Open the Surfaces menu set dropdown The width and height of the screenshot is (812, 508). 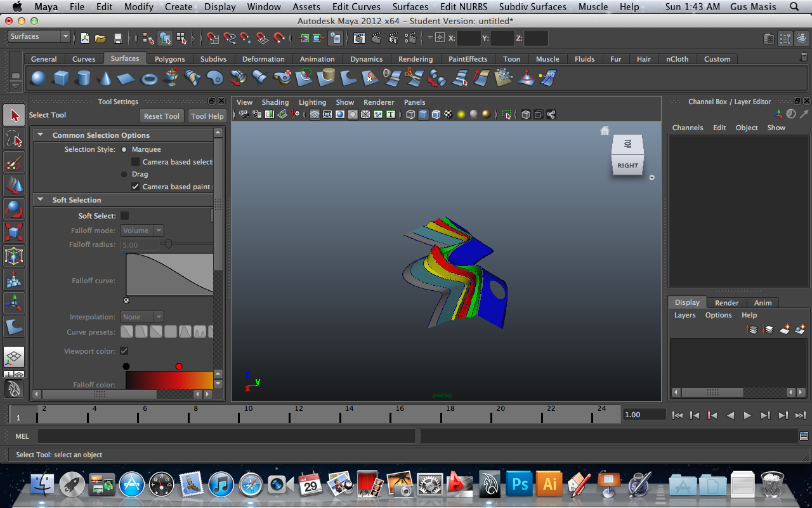[39, 36]
